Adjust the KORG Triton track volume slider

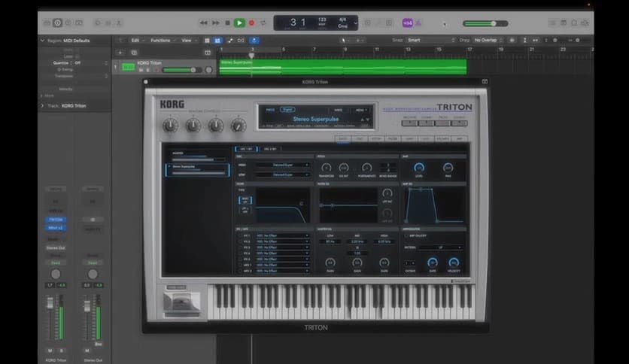coord(182,70)
